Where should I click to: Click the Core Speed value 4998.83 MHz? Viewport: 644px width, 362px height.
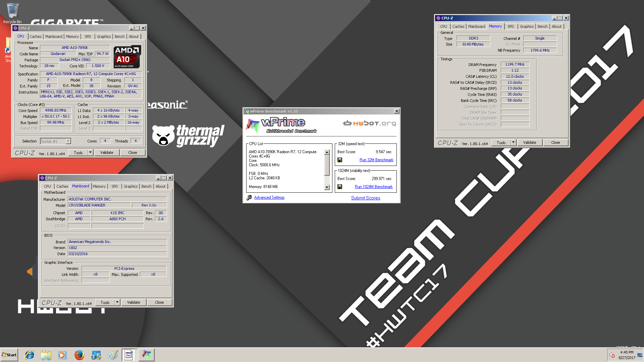pyautogui.click(x=56, y=110)
